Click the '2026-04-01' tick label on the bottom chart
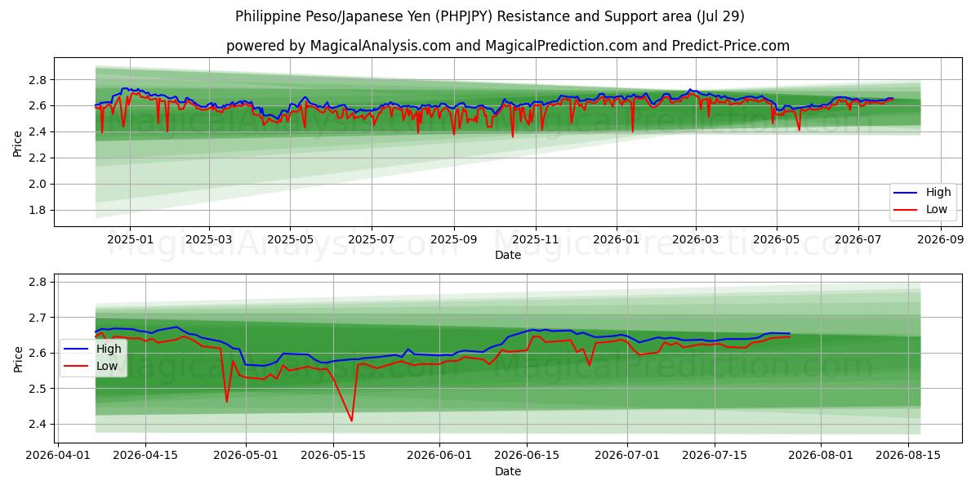Viewport: 980px width, 490px height. click(x=58, y=457)
